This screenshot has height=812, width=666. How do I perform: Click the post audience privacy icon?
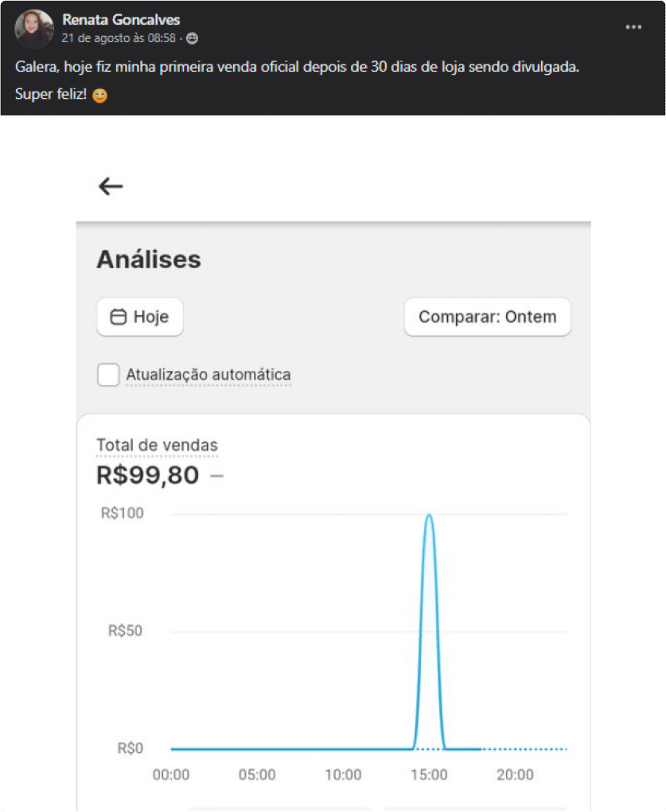pos(192,38)
